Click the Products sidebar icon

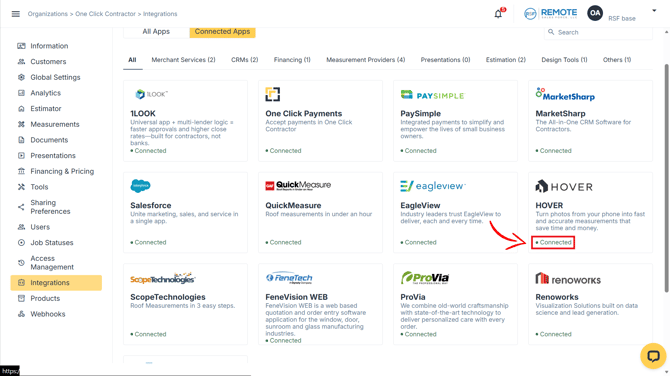click(21, 298)
